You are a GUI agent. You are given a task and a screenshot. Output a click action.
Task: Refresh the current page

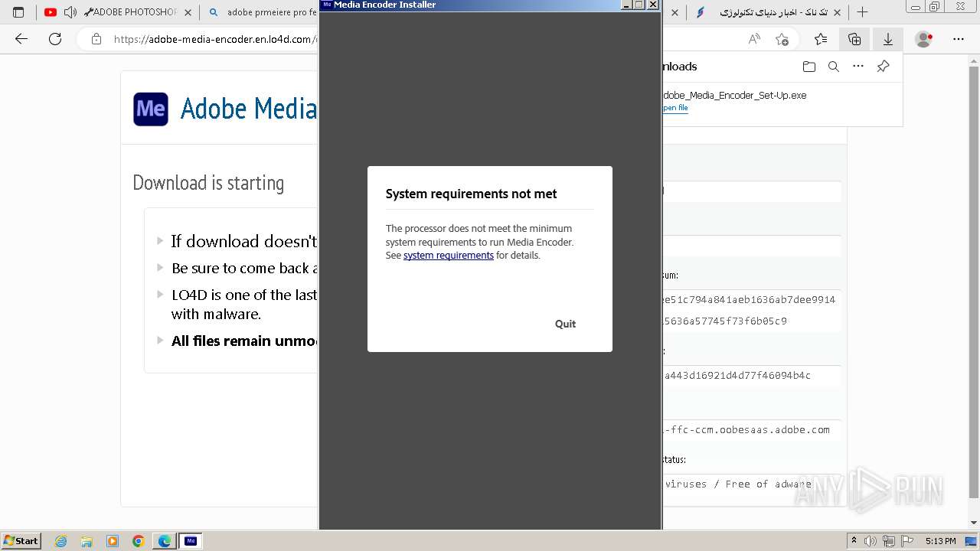pos(55,39)
